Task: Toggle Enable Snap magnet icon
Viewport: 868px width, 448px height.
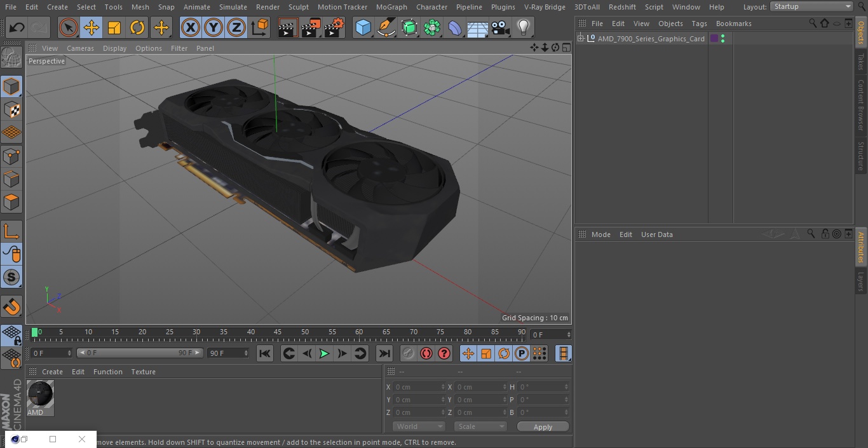Action: click(x=11, y=308)
